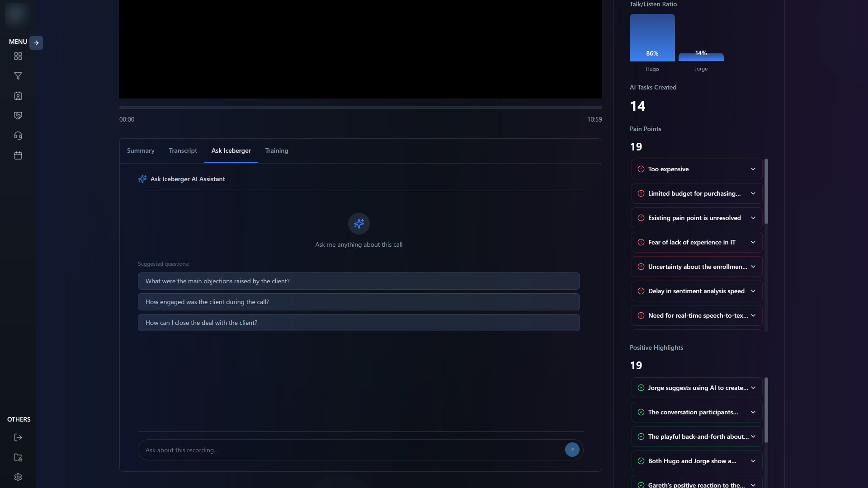The image size is (868, 488).
Task: Open the dashboard grid icon
Action: click(18, 56)
